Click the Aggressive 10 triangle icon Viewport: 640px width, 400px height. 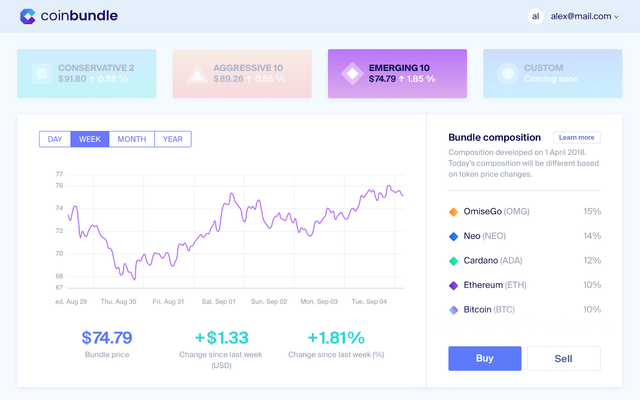tap(196, 73)
